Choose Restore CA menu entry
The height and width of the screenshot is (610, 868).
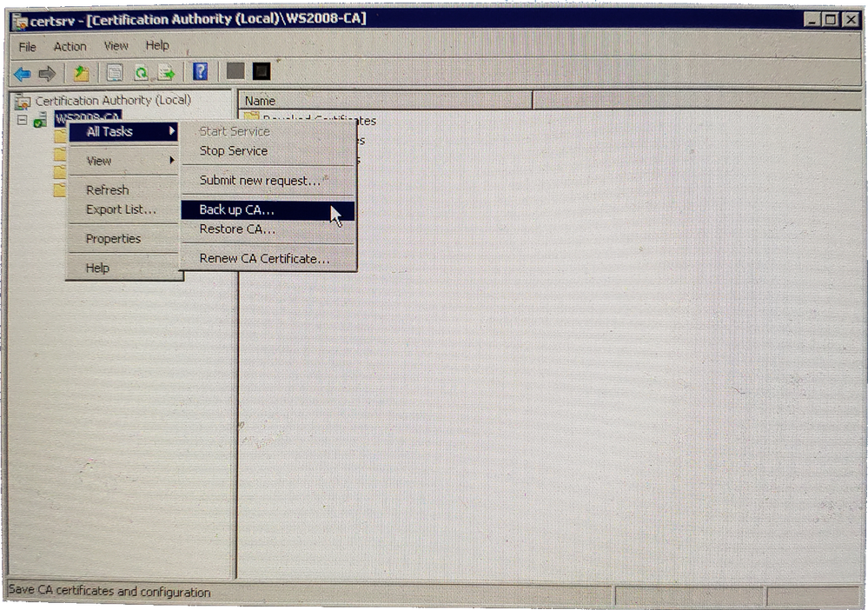[x=237, y=229]
